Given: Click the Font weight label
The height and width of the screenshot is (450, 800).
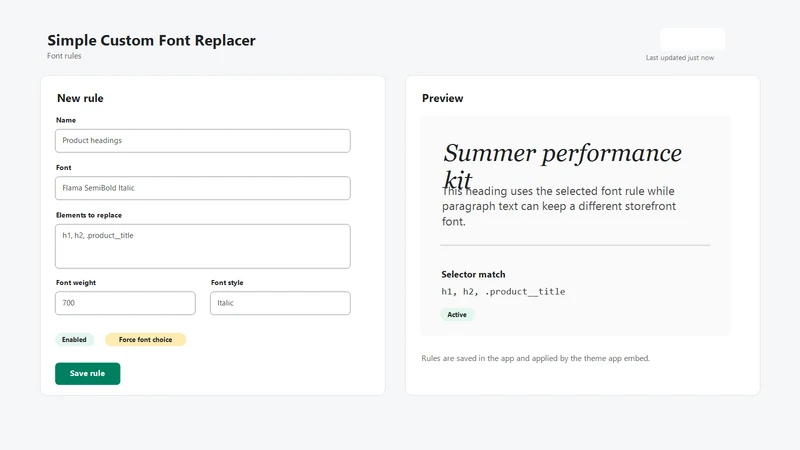Looking at the screenshot, I should point(76,283).
